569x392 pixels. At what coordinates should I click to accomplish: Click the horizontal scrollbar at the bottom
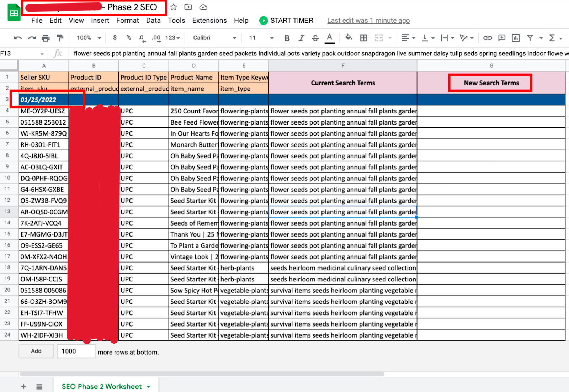click(x=202, y=374)
